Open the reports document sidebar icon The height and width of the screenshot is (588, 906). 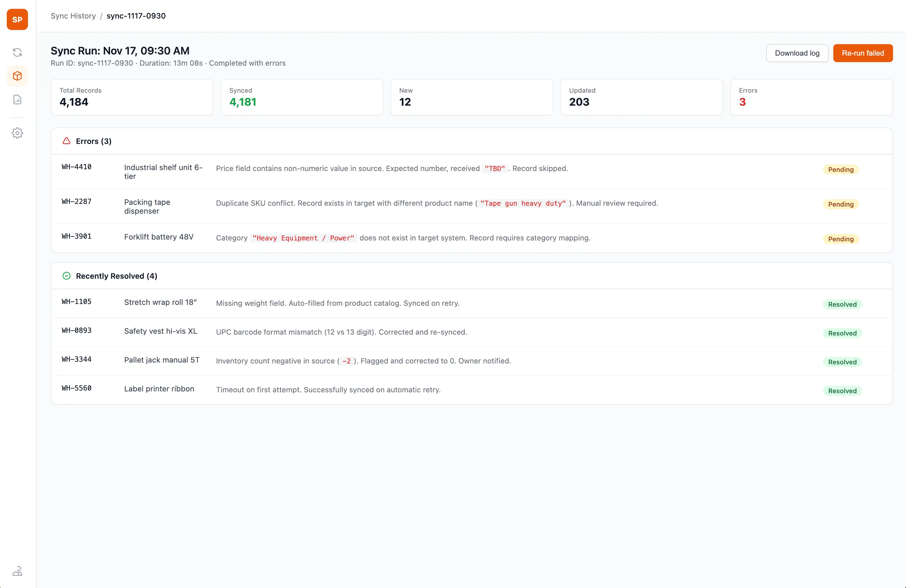(x=17, y=99)
